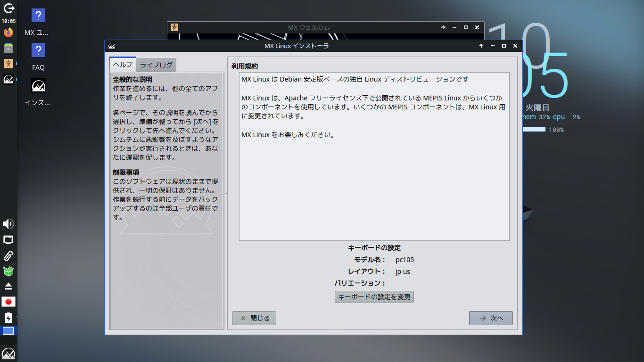
Task: Select the インス... installer desktop icon
Action: click(x=38, y=92)
